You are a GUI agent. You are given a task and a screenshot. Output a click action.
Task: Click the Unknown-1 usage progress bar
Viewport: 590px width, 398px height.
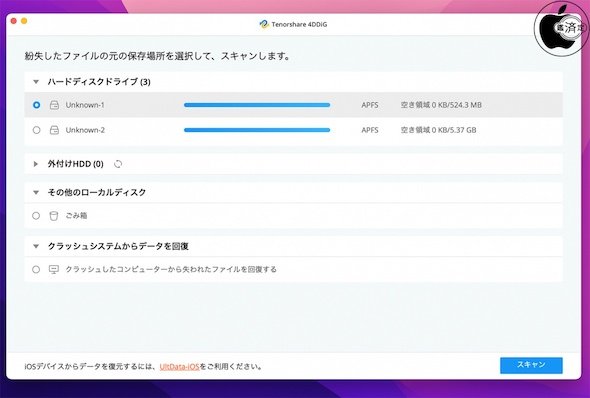pyautogui.click(x=257, y=105)
